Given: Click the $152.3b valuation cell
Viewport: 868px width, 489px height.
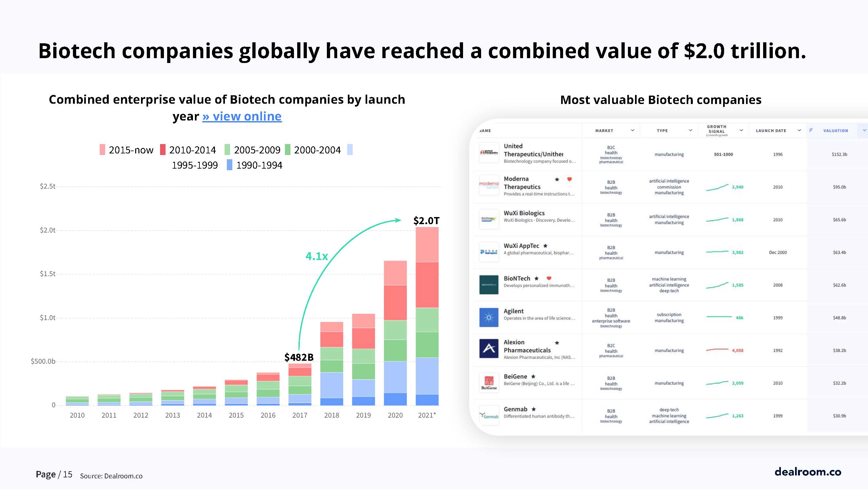Looking at the screenshot, I should [839, 154].
